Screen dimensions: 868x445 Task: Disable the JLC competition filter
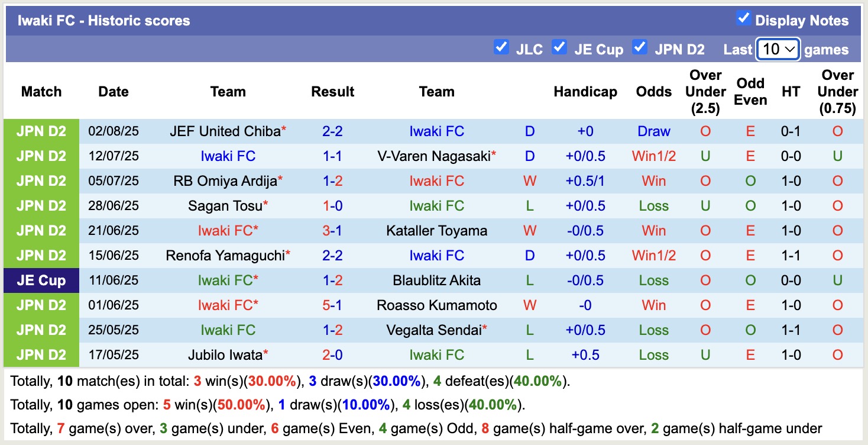tap(502, 46)
